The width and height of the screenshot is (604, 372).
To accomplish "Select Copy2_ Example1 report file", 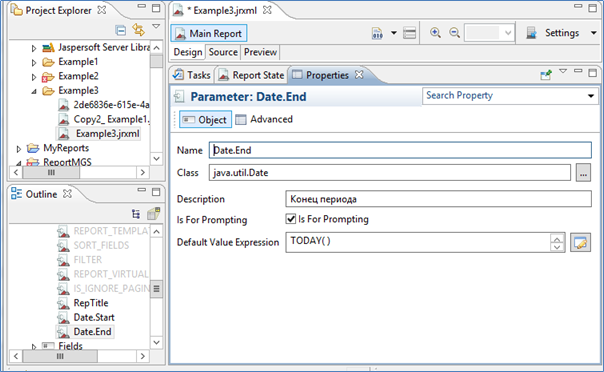I will 104,119.
